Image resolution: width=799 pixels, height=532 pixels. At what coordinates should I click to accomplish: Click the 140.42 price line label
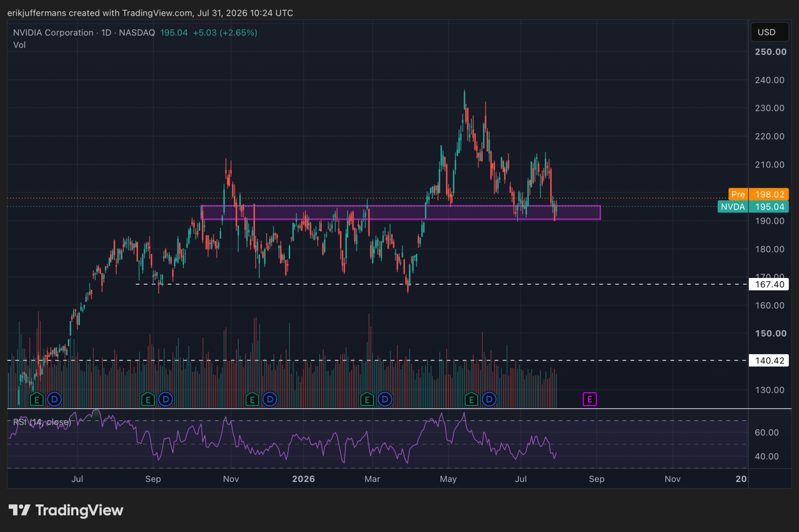(x=769, y=360)
